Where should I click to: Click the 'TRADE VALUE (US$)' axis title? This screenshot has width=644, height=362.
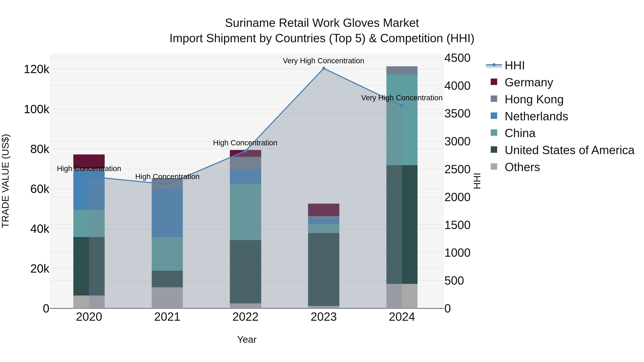point(6,181)
